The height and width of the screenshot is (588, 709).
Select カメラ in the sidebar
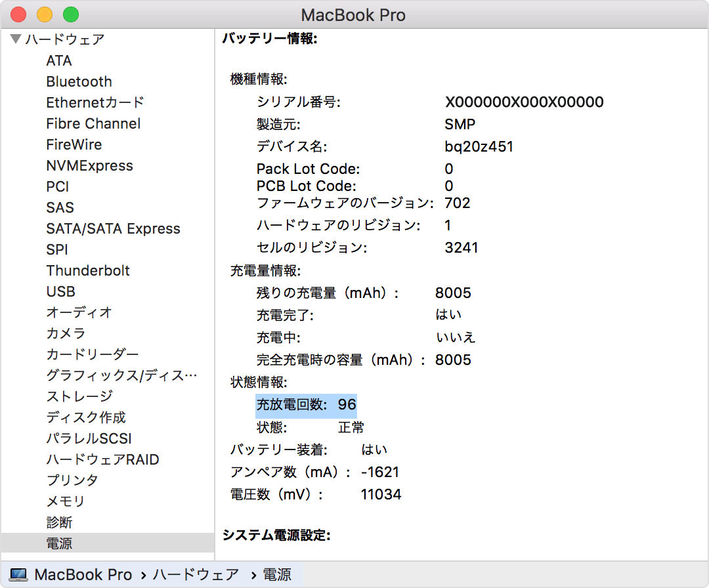tap(66, 333)
